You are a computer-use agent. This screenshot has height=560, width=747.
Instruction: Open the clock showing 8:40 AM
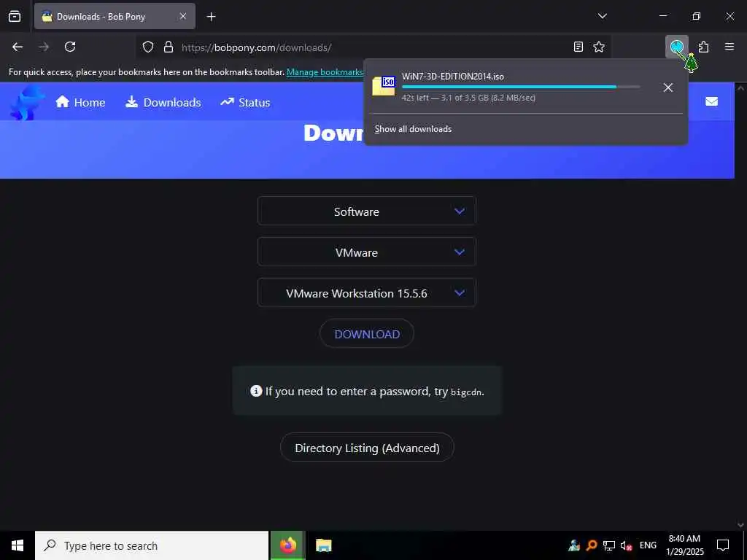click(x=684, y=545)
